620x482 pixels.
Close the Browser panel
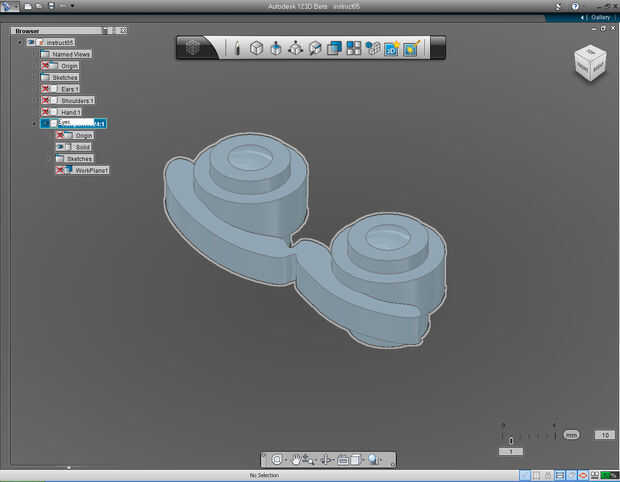pyautogui.click(x=123, y=30)
